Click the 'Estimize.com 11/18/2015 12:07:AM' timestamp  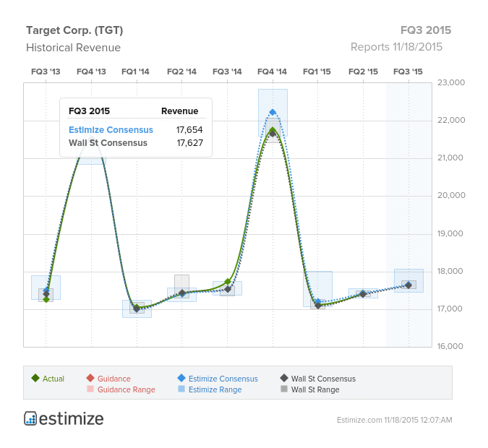click(x=394, y=420)
